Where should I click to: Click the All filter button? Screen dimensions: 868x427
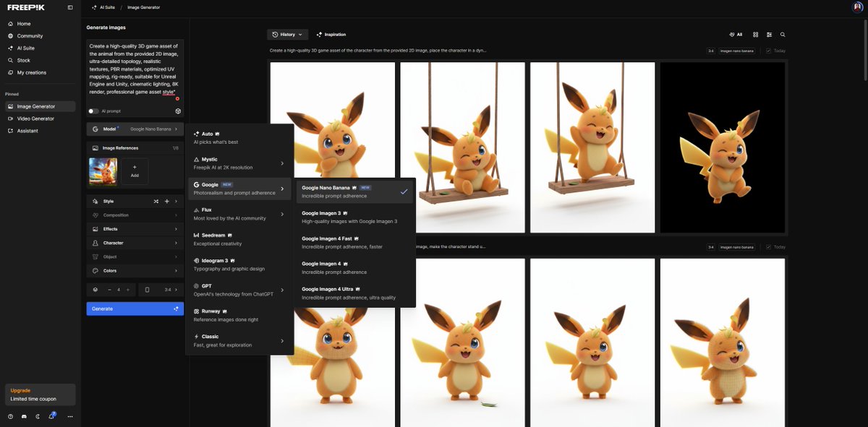(x=736, y=34)
